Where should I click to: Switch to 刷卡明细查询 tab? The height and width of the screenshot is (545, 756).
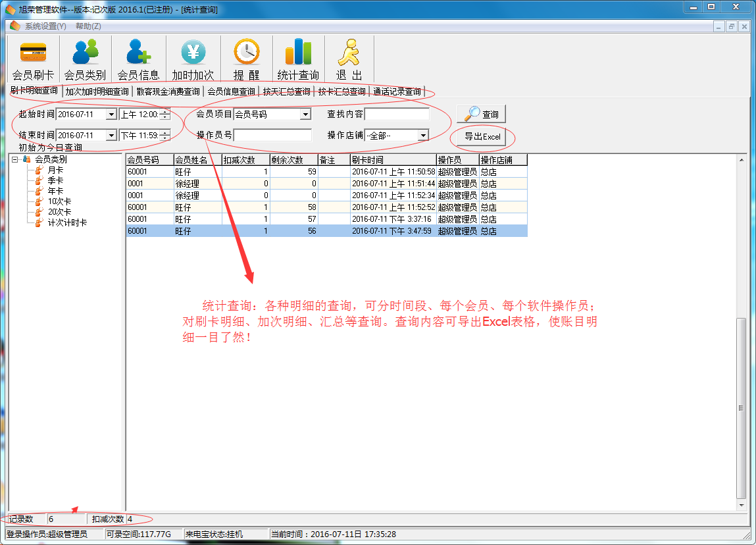34,91
